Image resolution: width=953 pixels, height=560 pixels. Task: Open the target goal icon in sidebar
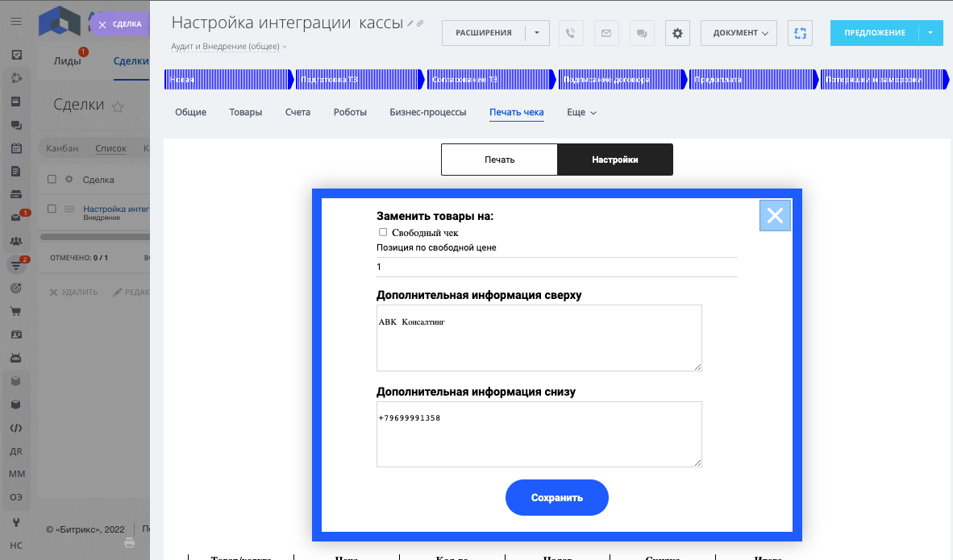point(16,288)
